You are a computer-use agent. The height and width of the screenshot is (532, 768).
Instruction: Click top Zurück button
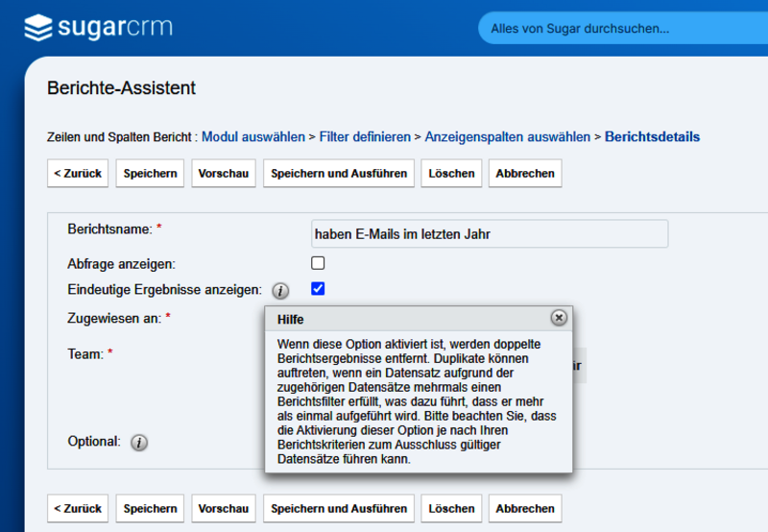(x=78, y=174)
